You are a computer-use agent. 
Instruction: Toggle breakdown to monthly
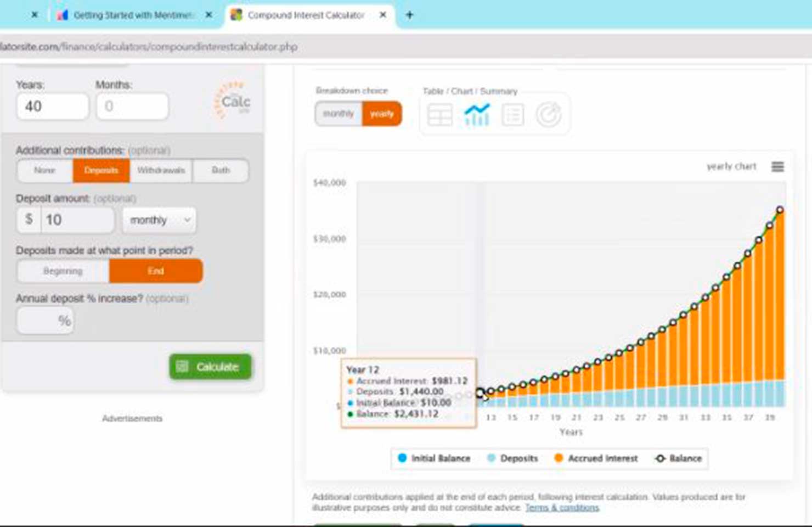[338, 114]
